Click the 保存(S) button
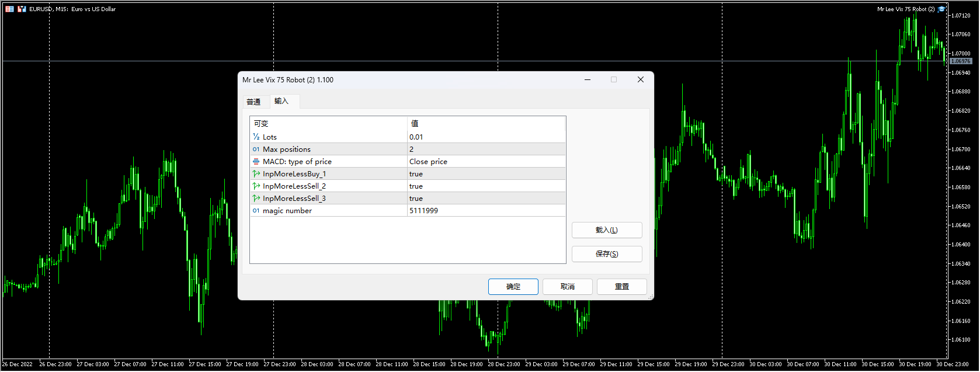This screenshot has height=372, width=980. click(x=606, y=254)
